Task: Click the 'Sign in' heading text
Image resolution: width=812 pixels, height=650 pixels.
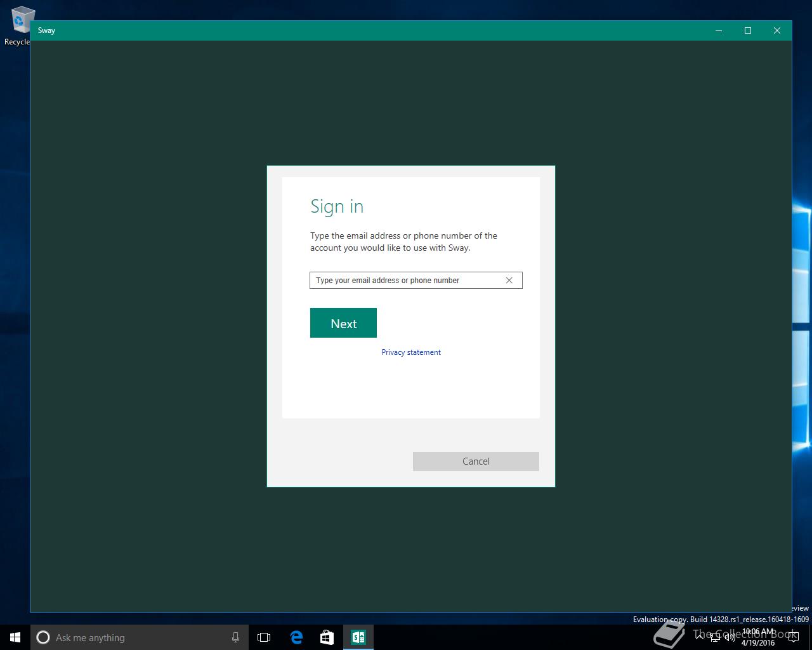Action: click(337, 207)
